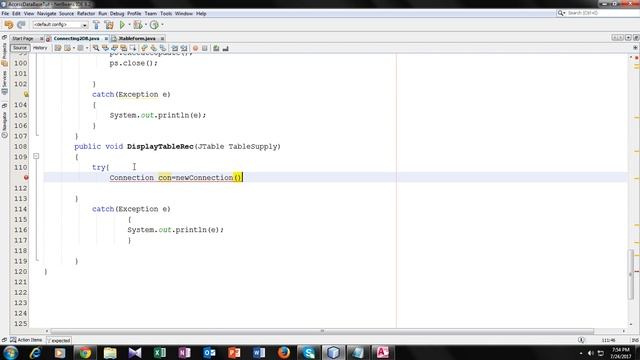Image resolution: width=640 pixels, height=360 pixels.
Task: Click the error marker beside line 111
Action: (26, 178)
